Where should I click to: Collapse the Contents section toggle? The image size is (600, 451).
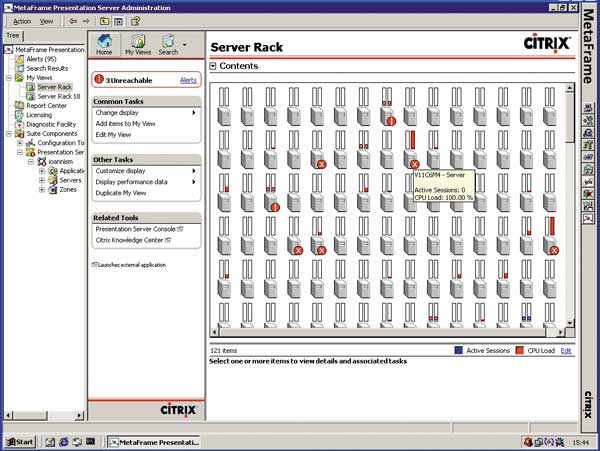[213, 66]
